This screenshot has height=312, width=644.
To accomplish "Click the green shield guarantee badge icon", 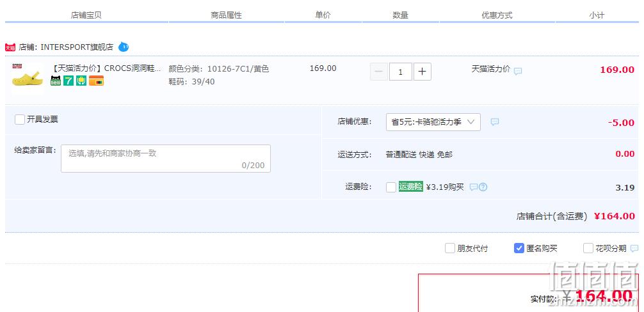I will [81, 81].
